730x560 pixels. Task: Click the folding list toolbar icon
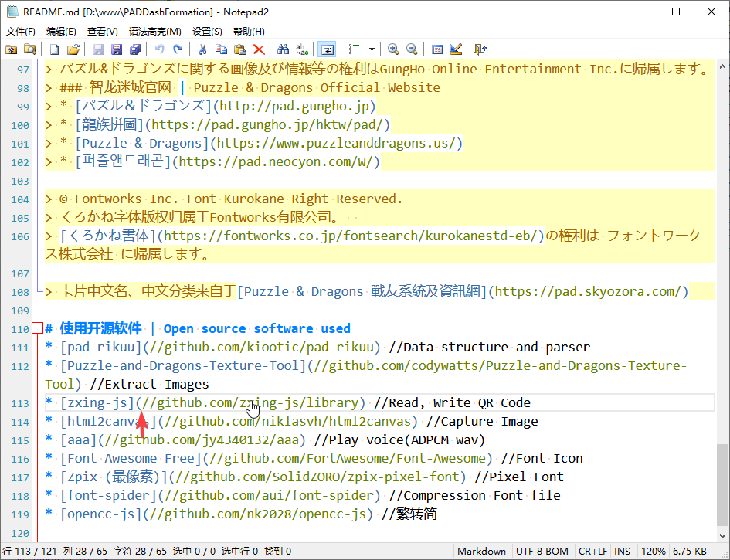click(x=355, y=49)
